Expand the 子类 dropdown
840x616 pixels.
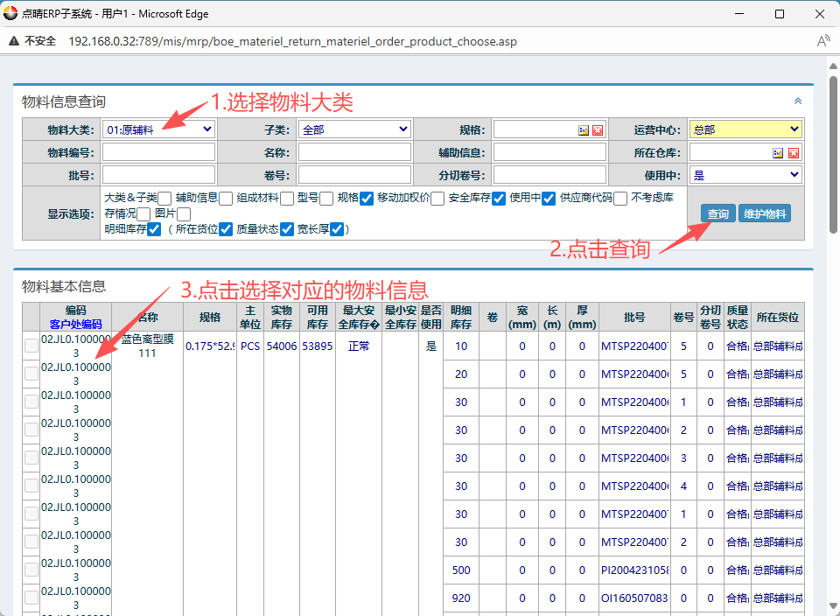354,129
